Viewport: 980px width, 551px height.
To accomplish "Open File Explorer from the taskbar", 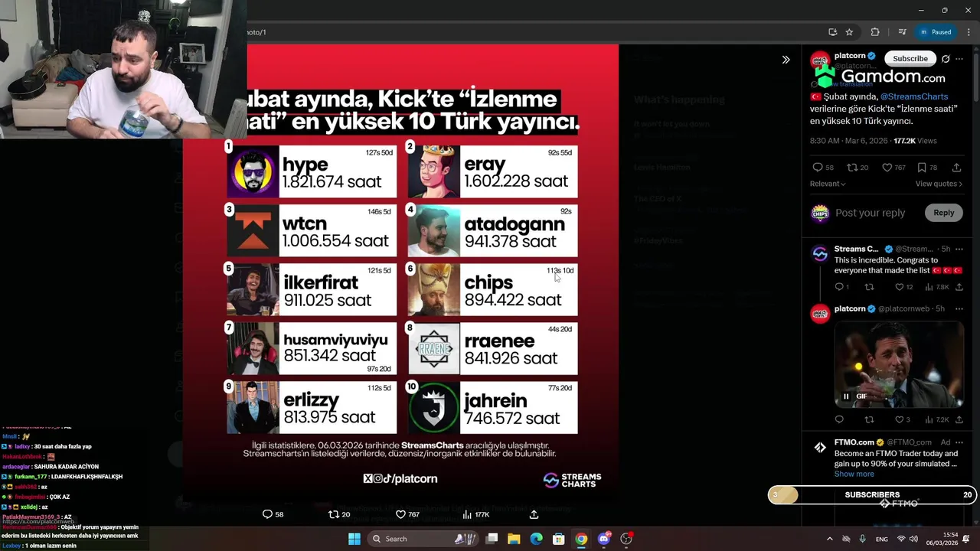I will pos(514,539).
